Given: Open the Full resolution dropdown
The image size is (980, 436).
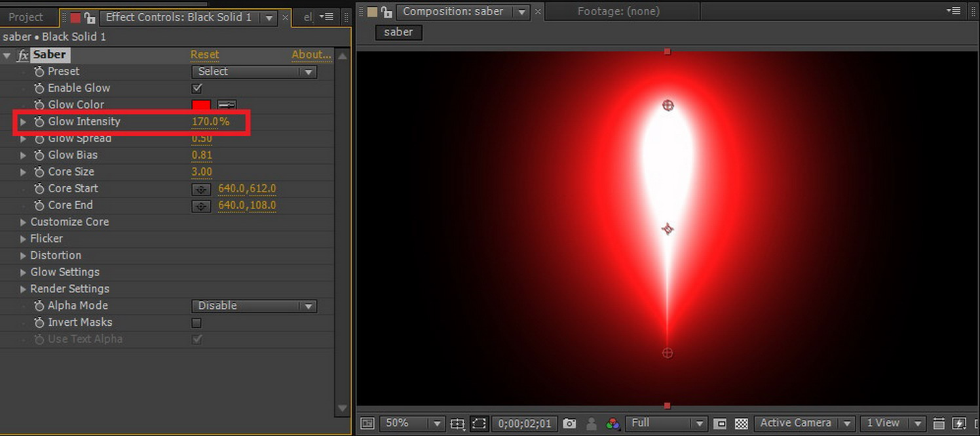Looking at the screenshot, I should click(666, 424).
